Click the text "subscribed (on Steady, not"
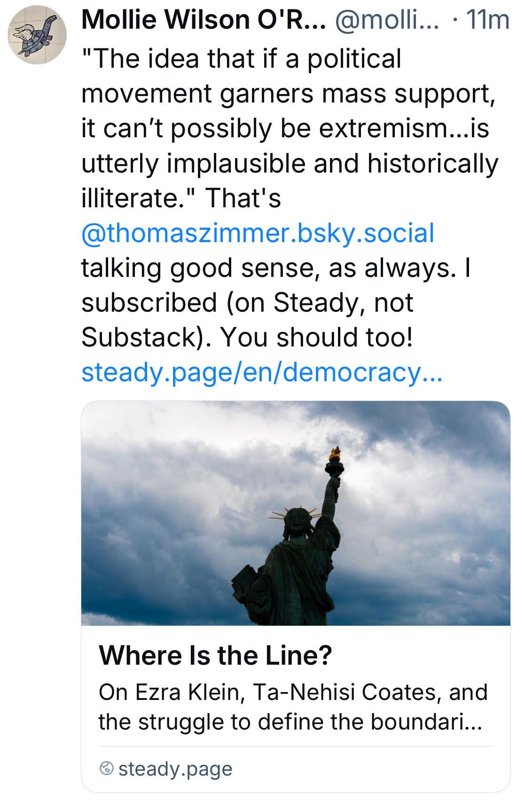The height and width of the screenshot is (801, 532). click(247, 302)
